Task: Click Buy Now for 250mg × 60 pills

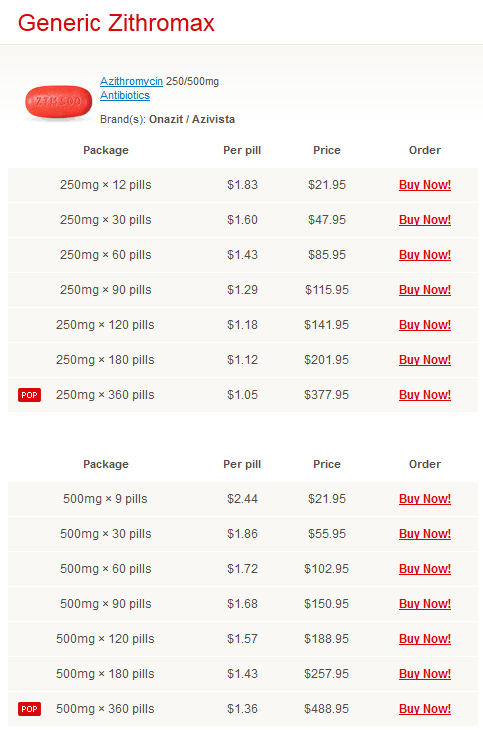Action: [x=425, y=255]
